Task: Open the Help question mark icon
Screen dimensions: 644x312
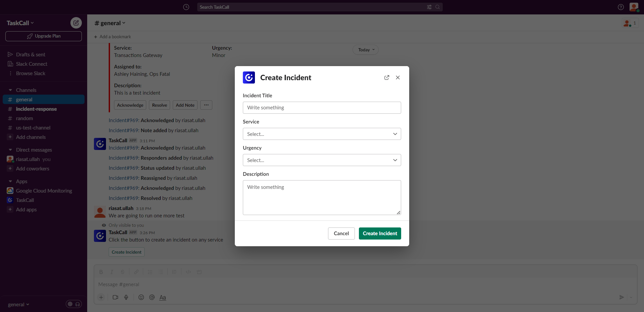Action: click(621, 7)
